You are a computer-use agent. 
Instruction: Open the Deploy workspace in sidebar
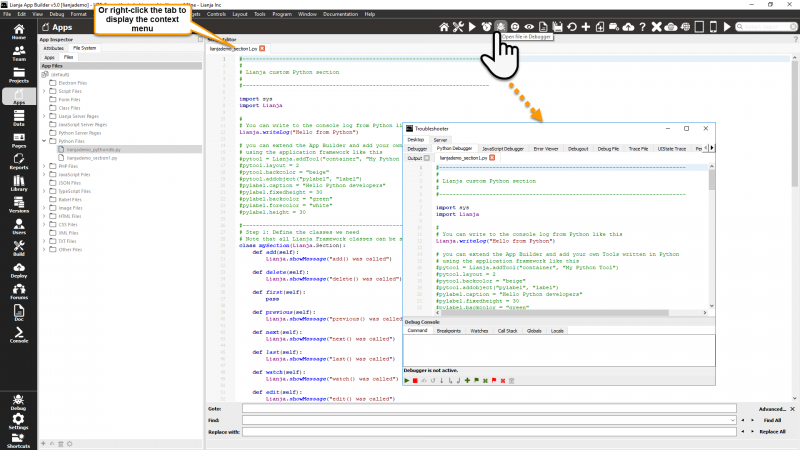(x=19, y=270)
